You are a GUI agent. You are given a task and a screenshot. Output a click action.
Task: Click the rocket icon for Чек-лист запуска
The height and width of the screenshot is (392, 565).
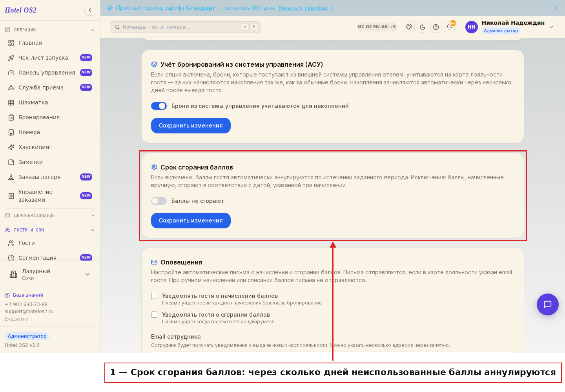coord(11,58)
